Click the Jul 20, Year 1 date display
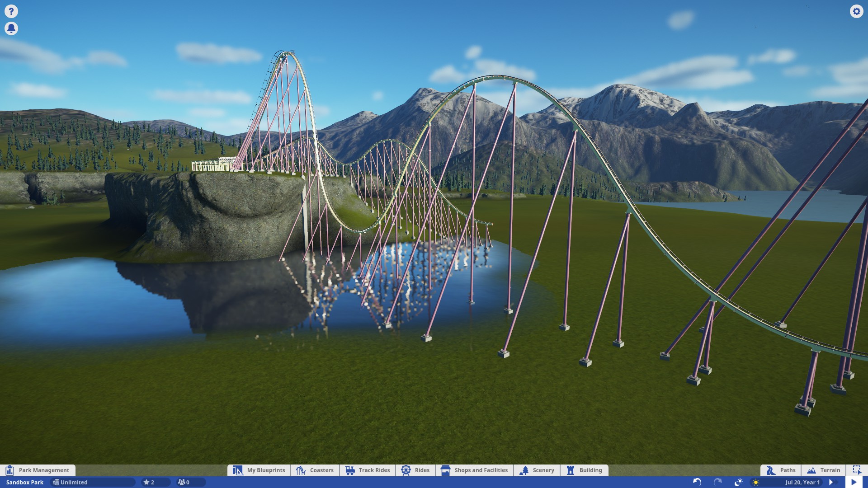The width and height of the screenshot is (868, 488). [x=802, y=482]
